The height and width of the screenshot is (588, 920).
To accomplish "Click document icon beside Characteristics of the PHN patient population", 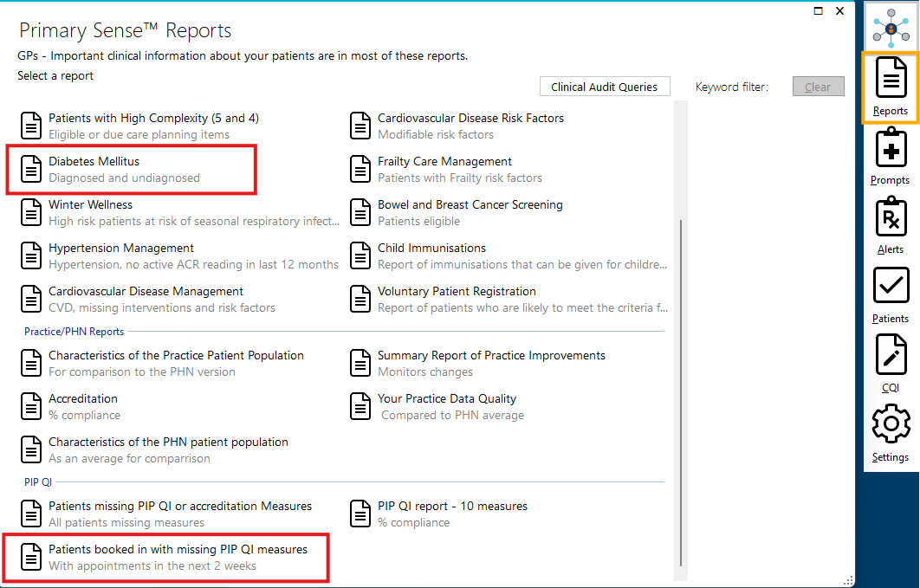I will tap(31, 450).
